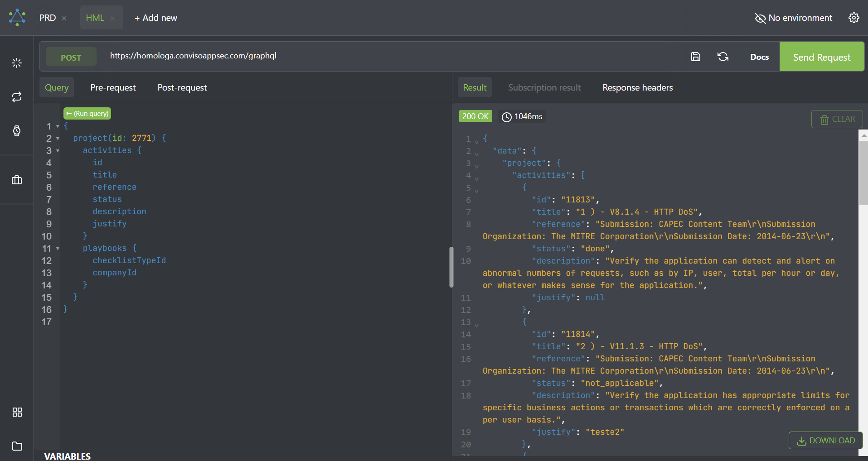Collapse the project fold arrow on line 2
Screen dimensions: 868x461
58,139
